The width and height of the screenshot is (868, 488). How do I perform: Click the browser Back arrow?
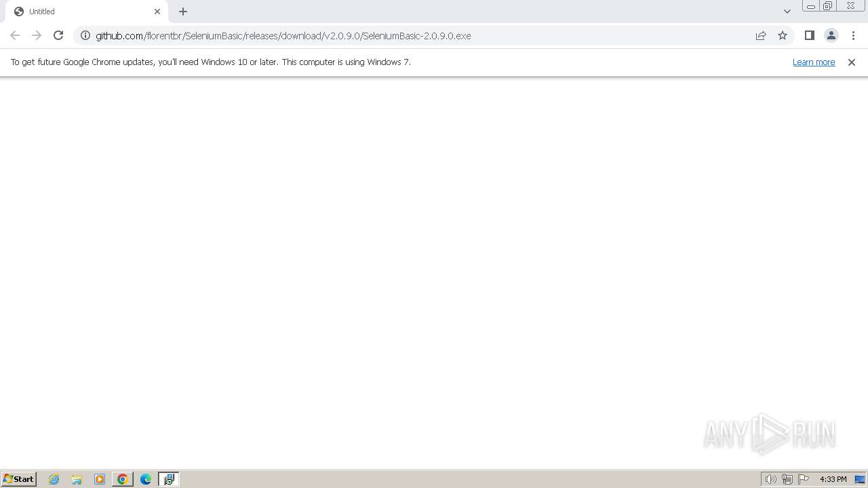[x=15, y=35]
